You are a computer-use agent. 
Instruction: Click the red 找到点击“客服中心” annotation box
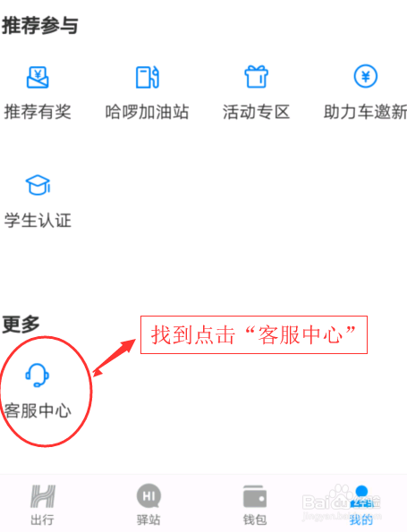[x=254, y=335]
